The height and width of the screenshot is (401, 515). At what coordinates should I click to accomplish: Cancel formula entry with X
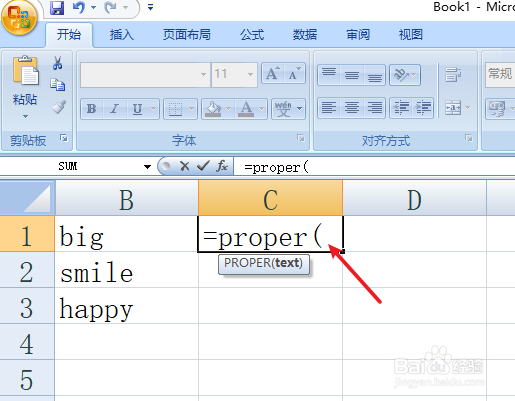point(184,166)
